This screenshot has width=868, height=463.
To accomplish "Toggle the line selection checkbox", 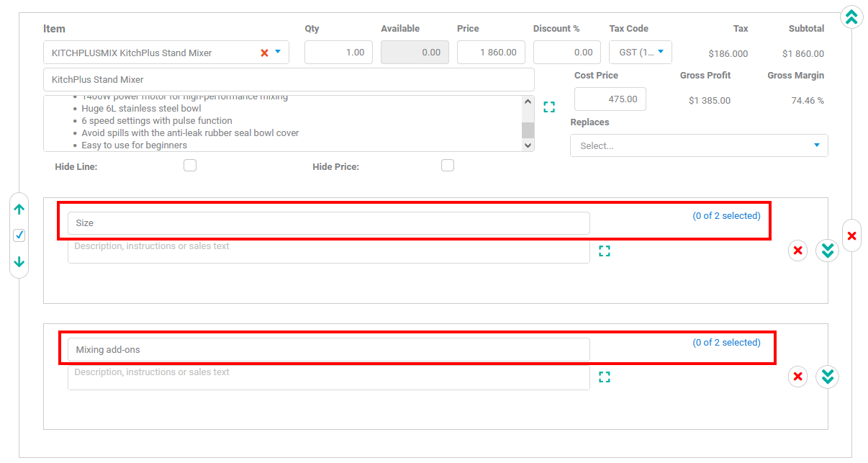I will coord(19,235).
